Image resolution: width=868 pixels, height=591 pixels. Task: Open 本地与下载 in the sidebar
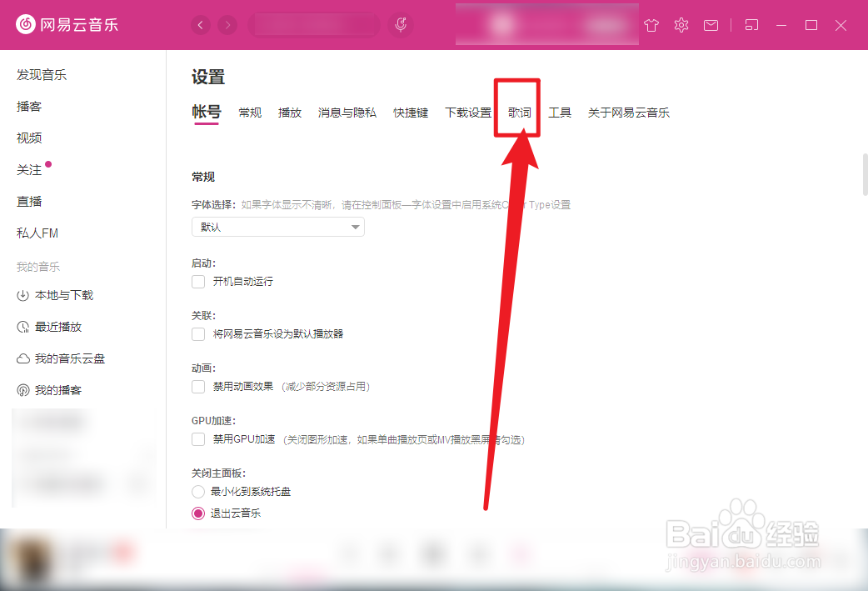[x=63, y=295]
